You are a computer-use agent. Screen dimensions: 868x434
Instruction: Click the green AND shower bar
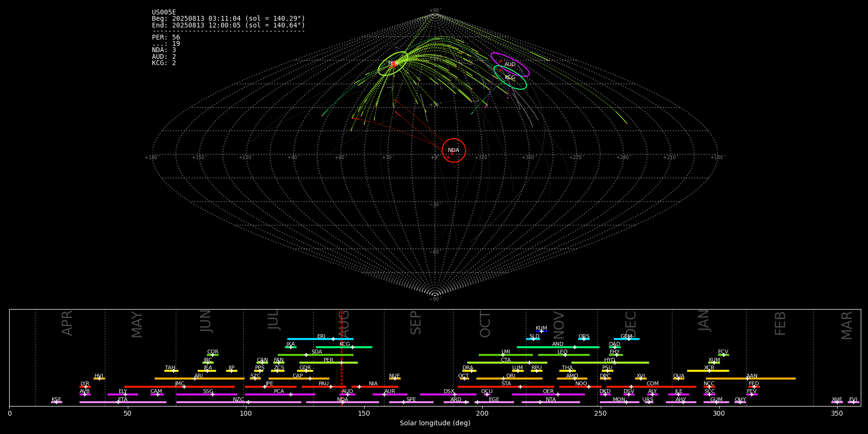point(558,347)
